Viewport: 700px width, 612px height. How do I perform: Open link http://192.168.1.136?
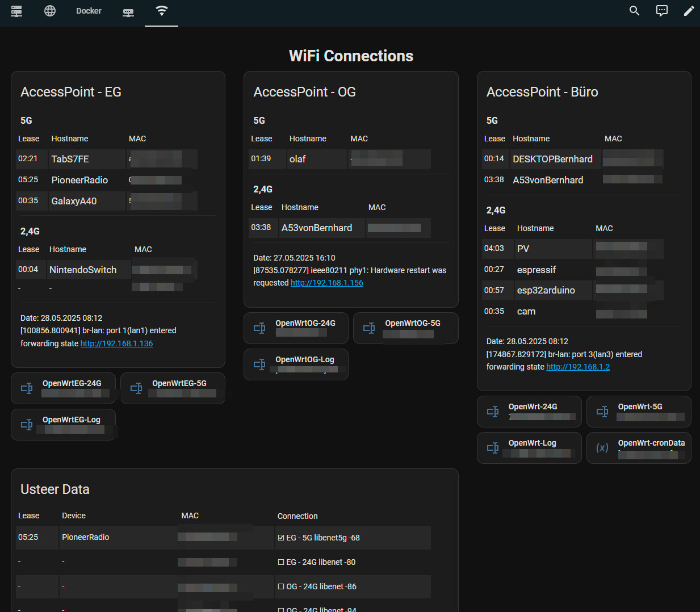coord(116,343)
